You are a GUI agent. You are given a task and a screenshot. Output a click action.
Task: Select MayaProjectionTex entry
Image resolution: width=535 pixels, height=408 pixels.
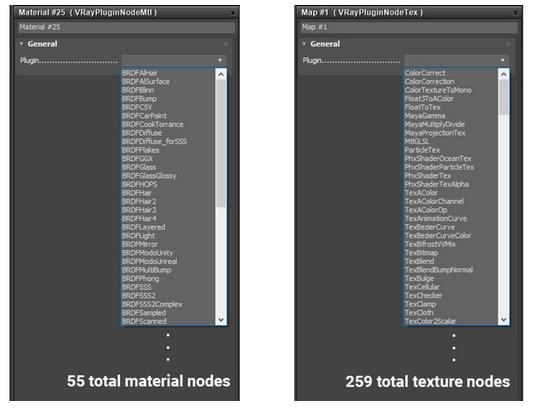click(435, 133)
